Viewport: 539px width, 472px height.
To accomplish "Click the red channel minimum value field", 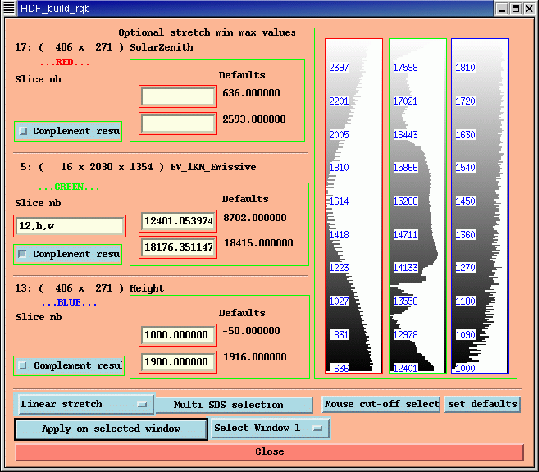I will [x=178, y=96].
